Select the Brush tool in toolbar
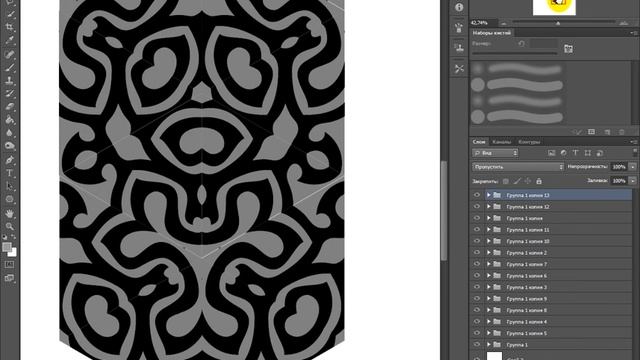The height and width of the screenshot is (360, 640). pos(10,67)
